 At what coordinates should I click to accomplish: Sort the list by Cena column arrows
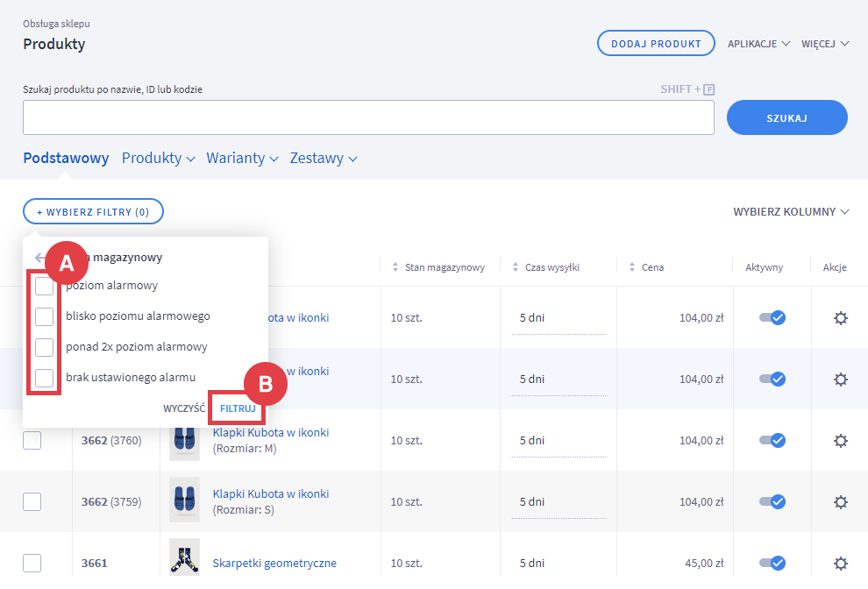point(633,267)
